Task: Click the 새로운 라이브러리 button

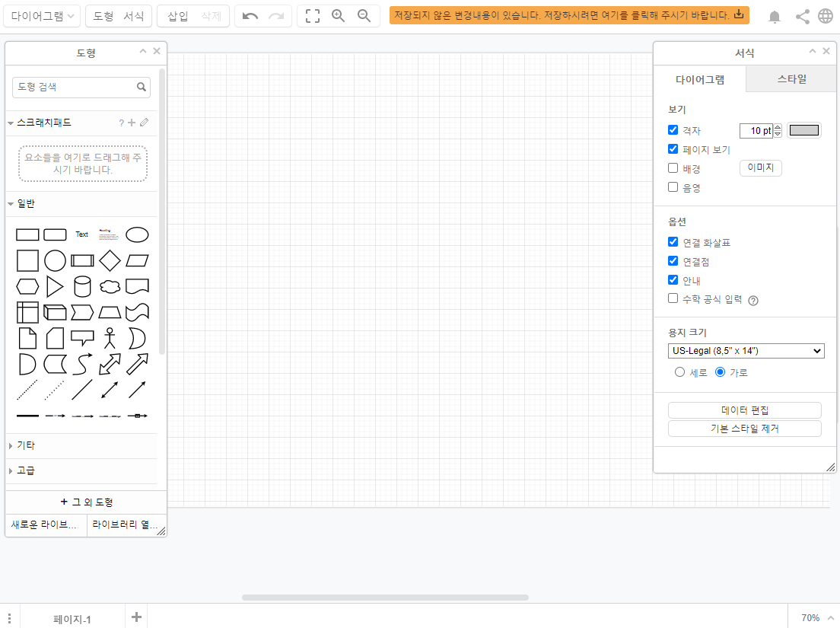Action: (46, 524)
